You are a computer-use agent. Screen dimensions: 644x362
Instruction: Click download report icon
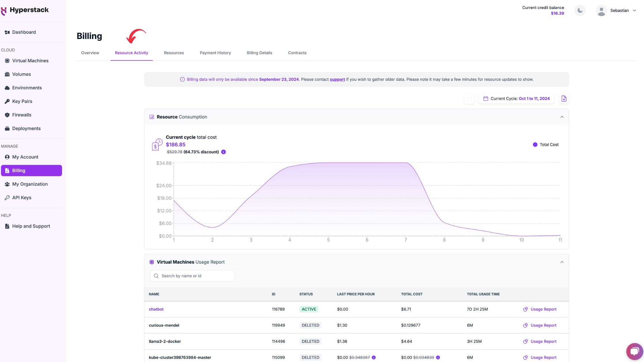click(x=564, y=99)
